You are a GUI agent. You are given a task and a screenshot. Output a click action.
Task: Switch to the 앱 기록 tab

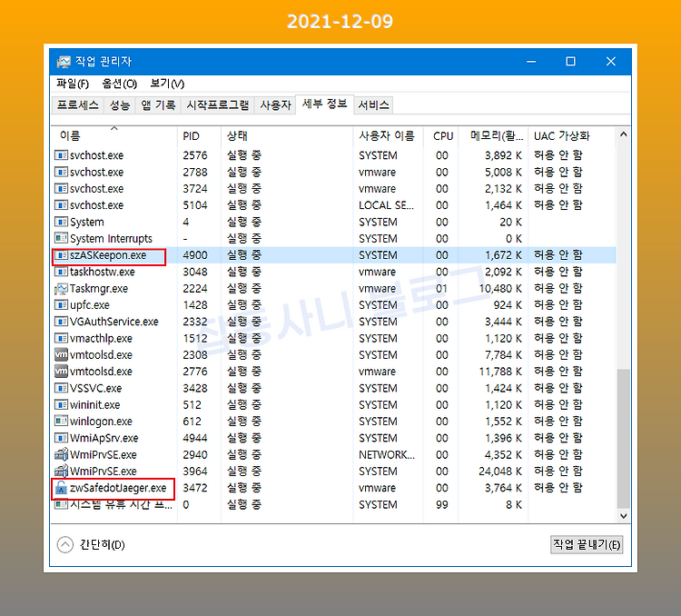tap(158, 105)
